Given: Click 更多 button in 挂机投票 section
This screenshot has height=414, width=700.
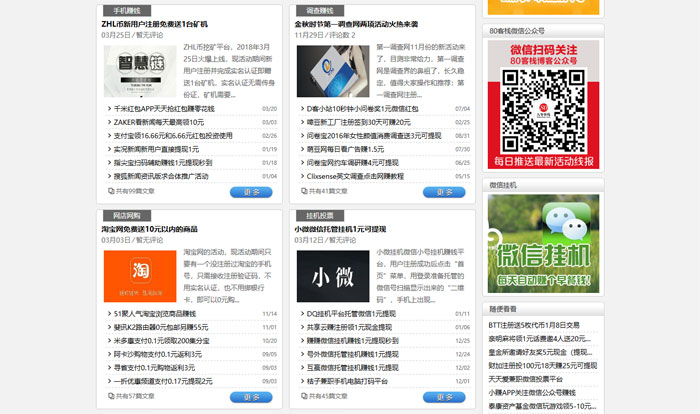Looking at the screenshot, I should click(x=444, y=397).
